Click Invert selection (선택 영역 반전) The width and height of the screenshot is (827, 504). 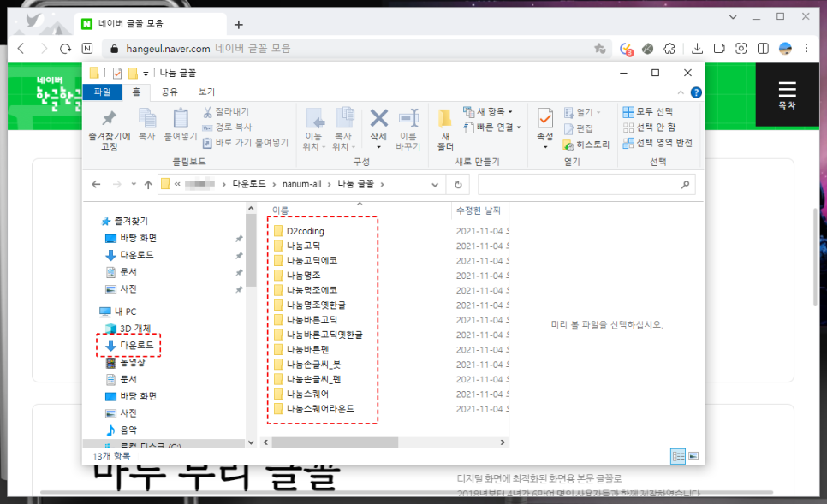coord(657,143)
